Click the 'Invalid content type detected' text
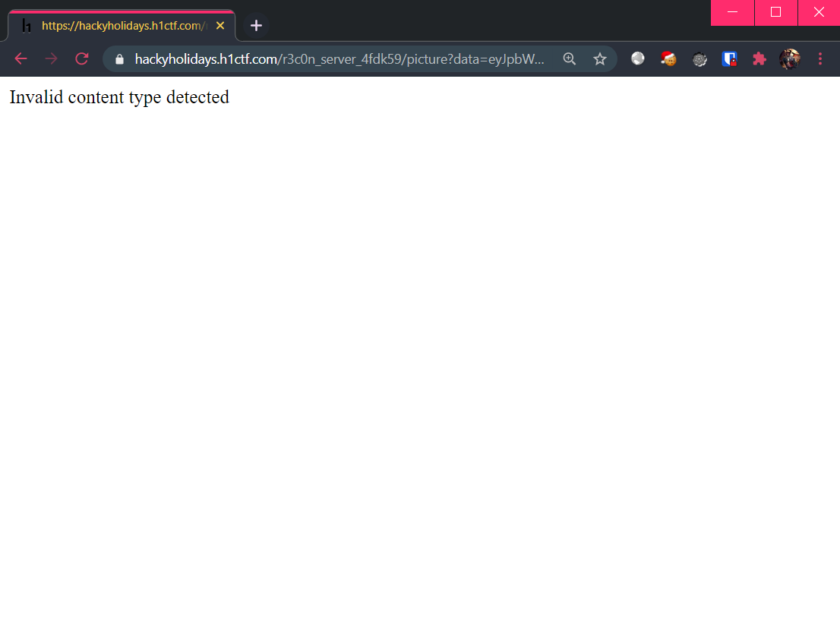Screen dimensions: 840x630 click(x=119, y=97)
